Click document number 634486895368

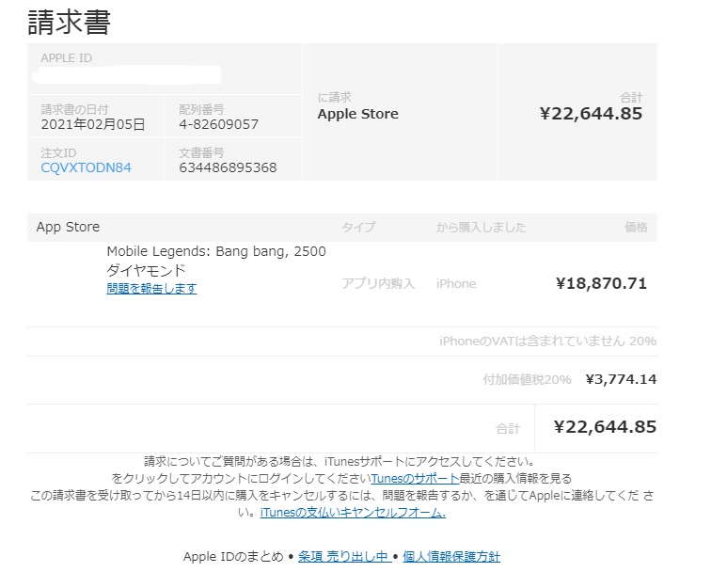(x=228, y=167)
